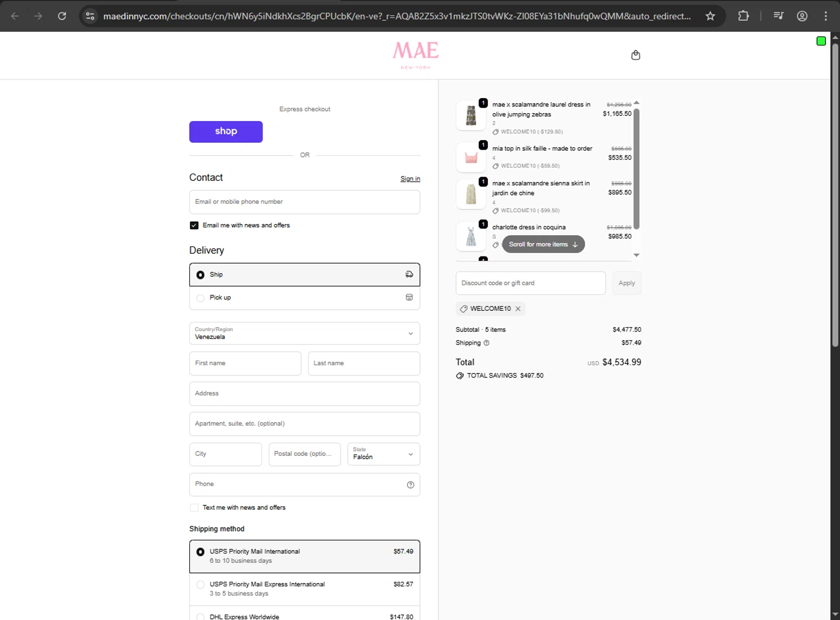Screen dimensions: 840x620
Task: Apply the discount code
Action: click(627, 283)
